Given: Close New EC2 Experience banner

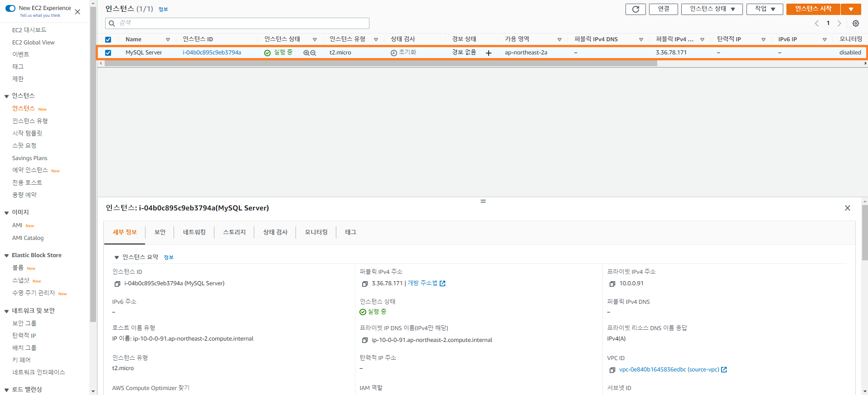Looking at the screenshot, I should (x=78, y=12).
